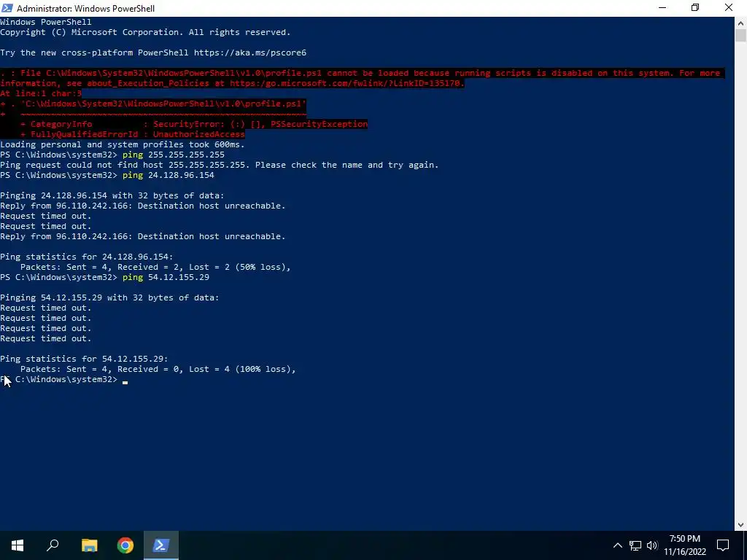Click the "ping 54.12.155.29" command

tap(166, 277)
